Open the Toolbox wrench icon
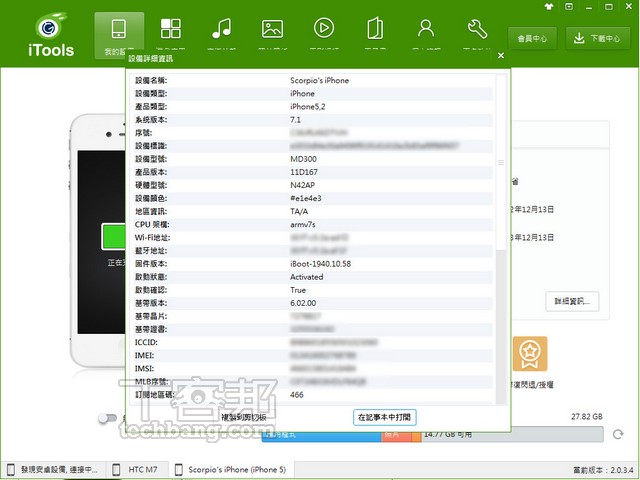Image resolution: width=640 pixels, height=480 pixels. point(477,29)
